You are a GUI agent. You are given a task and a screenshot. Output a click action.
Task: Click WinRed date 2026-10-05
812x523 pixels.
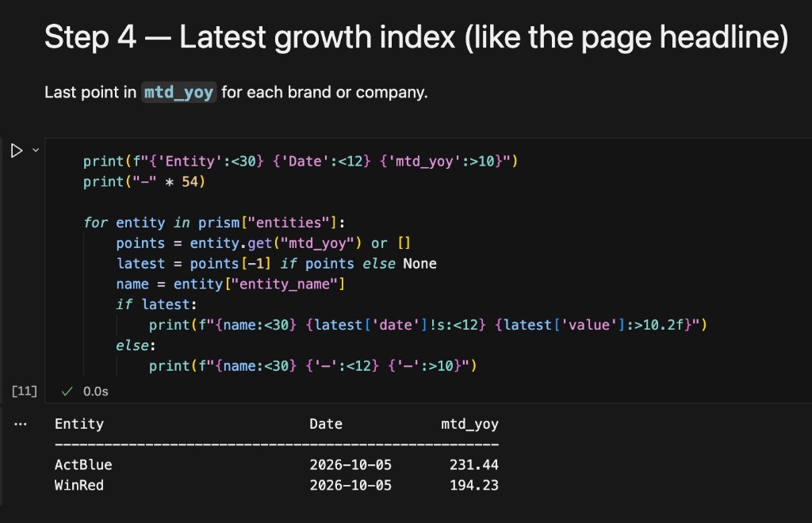350,486
